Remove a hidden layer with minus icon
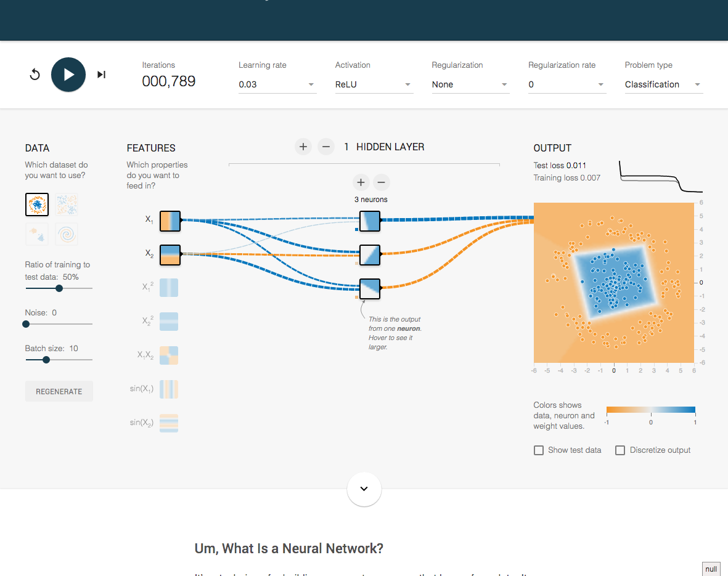Screen dimensions: 728x576 (x=326, y=147)
